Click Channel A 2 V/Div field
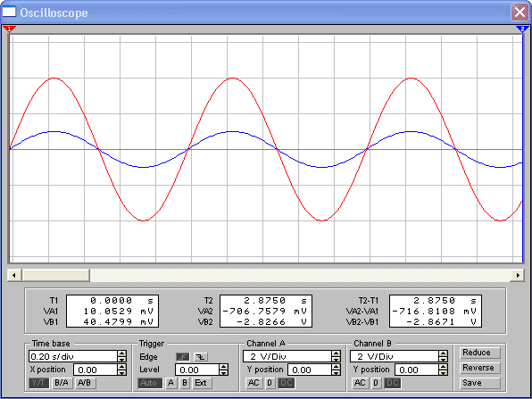The width and height of the screenshot is (532, 399). 287,356
